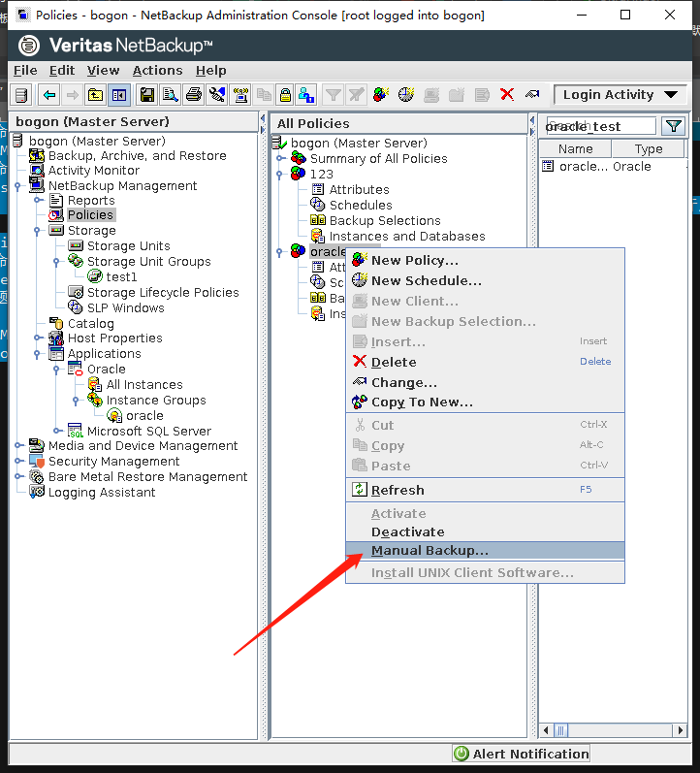
Task: Click the red X delete toolbar icon
Action: coord(507,95)
